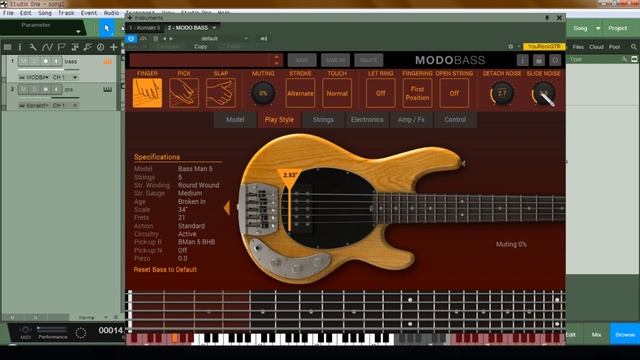
Task: Click the arrow selection tool in Studio One
Action: tap(107, 29)
